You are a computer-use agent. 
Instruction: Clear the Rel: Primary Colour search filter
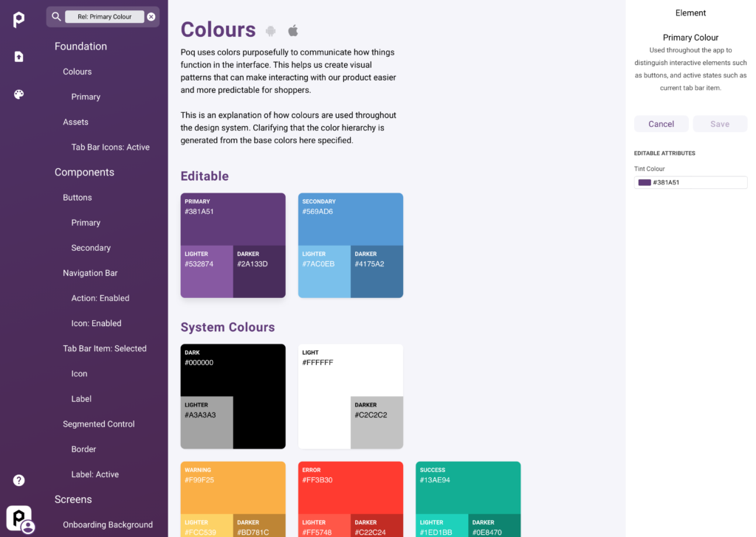coord(151,17)
